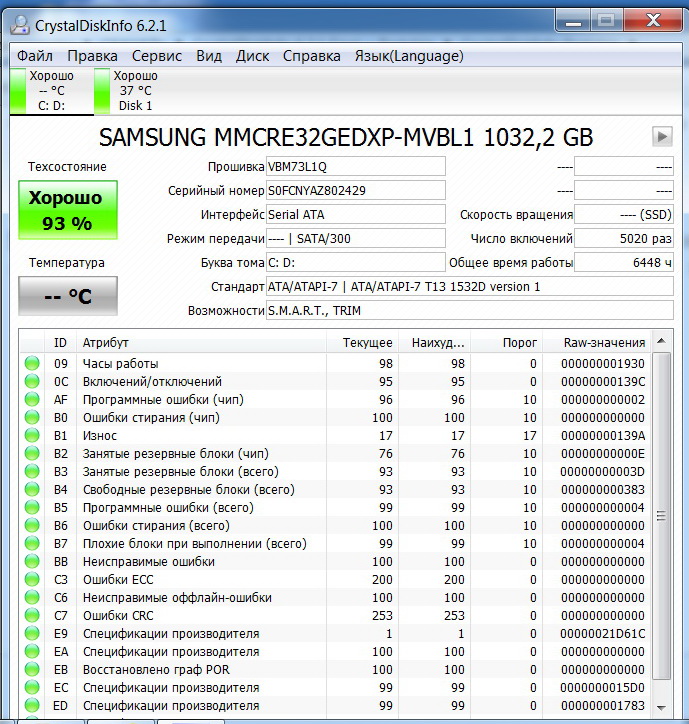689x724 pixels.
Task: Select the green C: D: disk indicator
Action: (x=19, y=91)
